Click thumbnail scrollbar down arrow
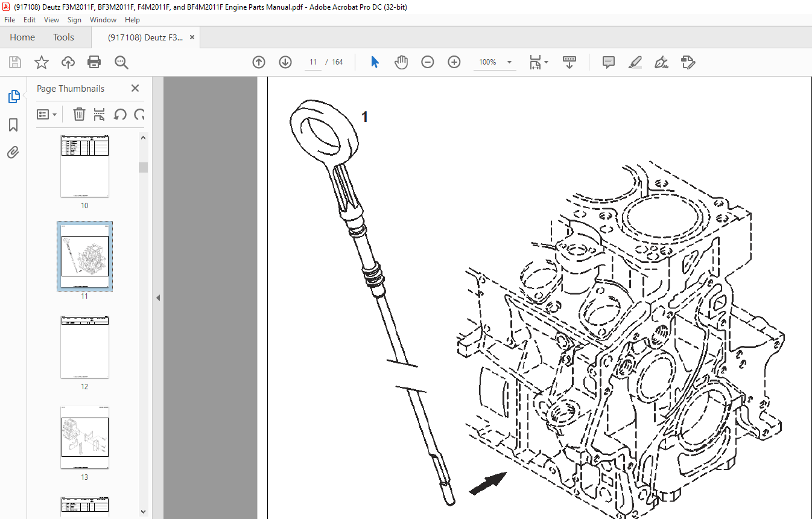Screen dimensions: 812x519 pos(143,511)
